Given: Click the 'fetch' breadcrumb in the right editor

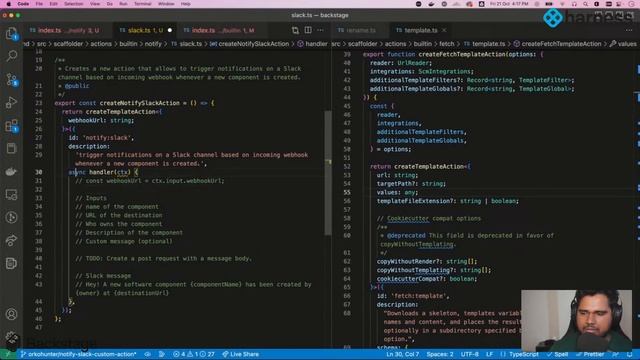Looking at the screenshot, I should [x=447, y=44].
